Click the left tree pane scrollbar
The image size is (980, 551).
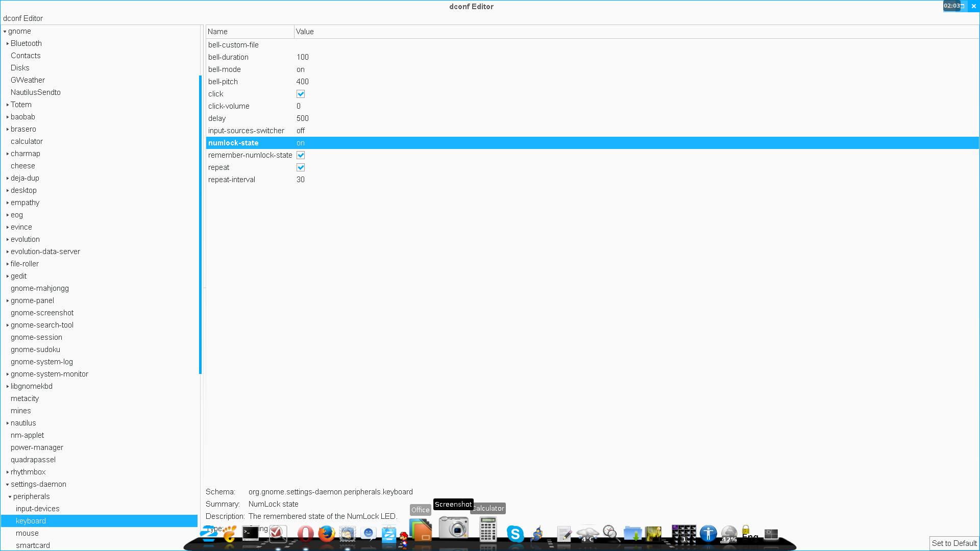coord(200,224)
